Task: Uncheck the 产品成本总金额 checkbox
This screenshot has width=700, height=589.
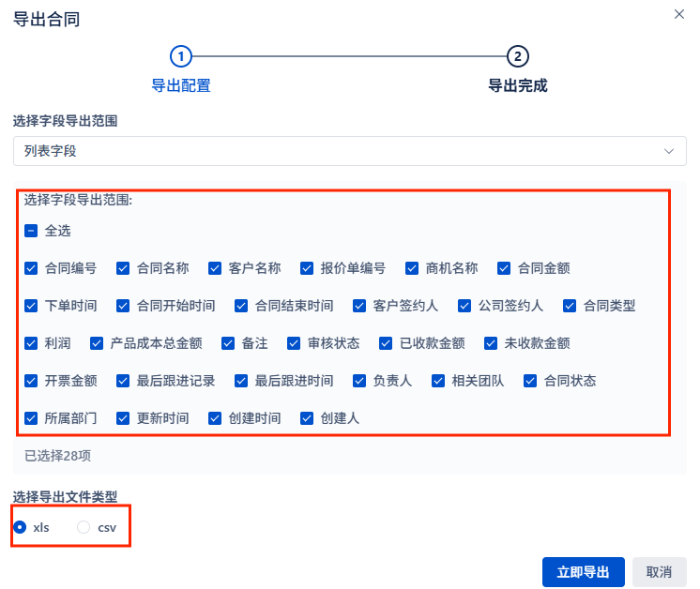Action: [x=97, y=343]
